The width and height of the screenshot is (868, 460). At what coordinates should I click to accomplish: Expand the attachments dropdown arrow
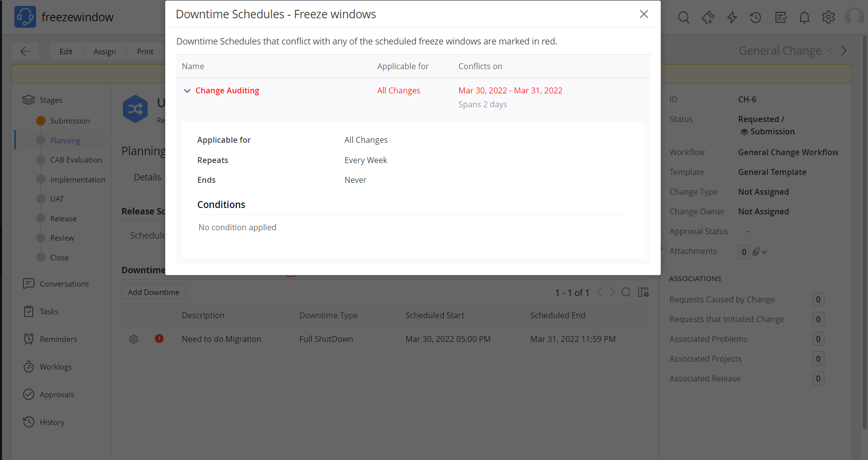point(764,252)
